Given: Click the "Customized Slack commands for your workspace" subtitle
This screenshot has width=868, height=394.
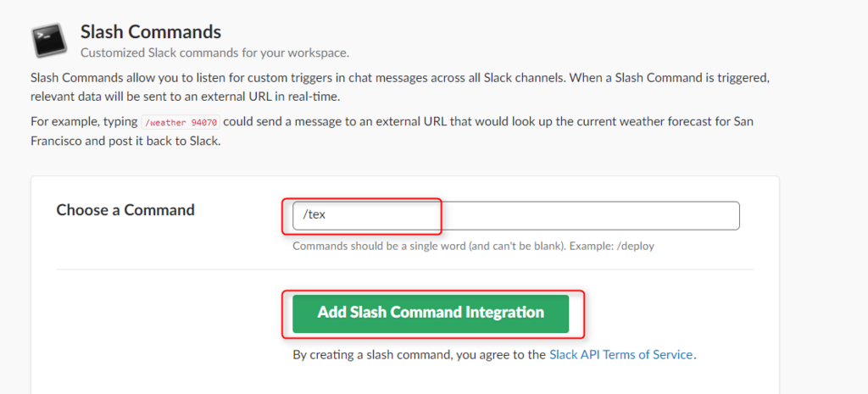Looking at the screenshot, I should coord(214,53).
